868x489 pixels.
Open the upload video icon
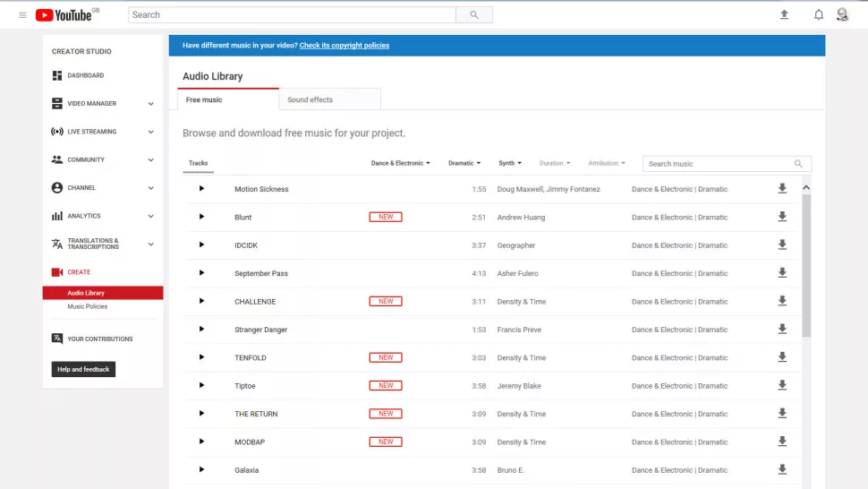point(784,15)
